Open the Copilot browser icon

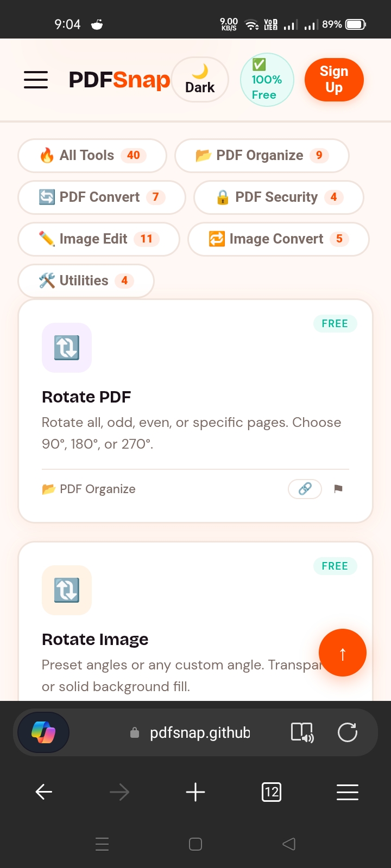coord(43,733)
